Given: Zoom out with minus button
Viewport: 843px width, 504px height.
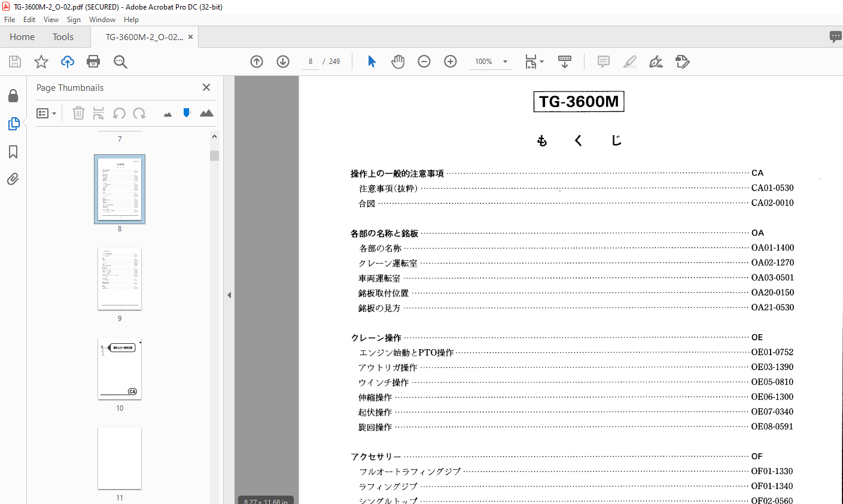Looking at the screenshot, I should tap(424, 62).
